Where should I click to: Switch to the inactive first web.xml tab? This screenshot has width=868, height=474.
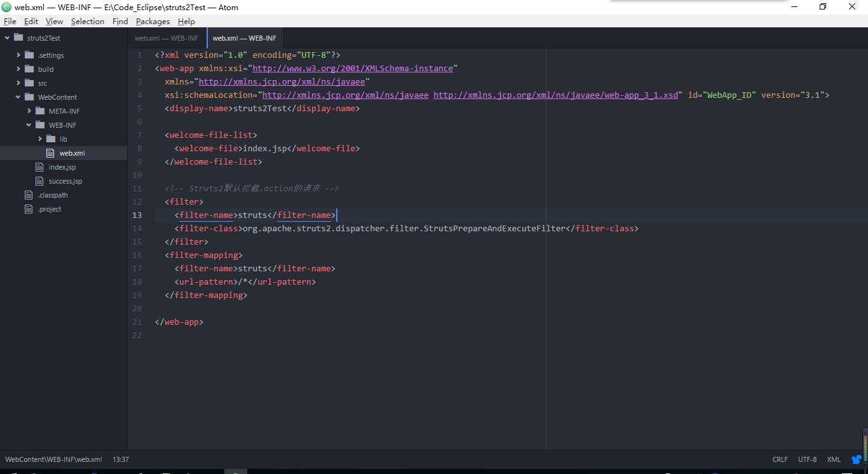coord(166,38)
